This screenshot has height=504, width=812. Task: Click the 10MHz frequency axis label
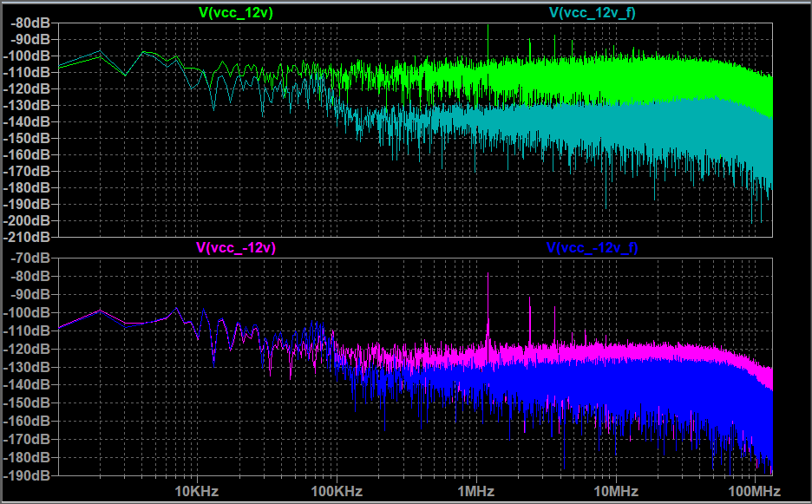pos(616,490)
